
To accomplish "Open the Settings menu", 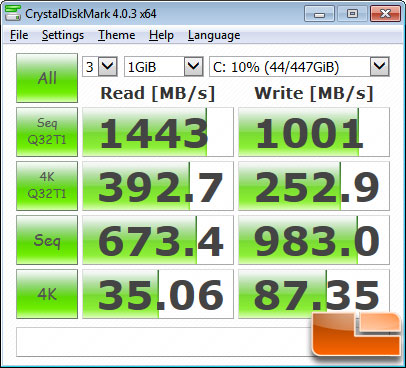I will point(63,35).
